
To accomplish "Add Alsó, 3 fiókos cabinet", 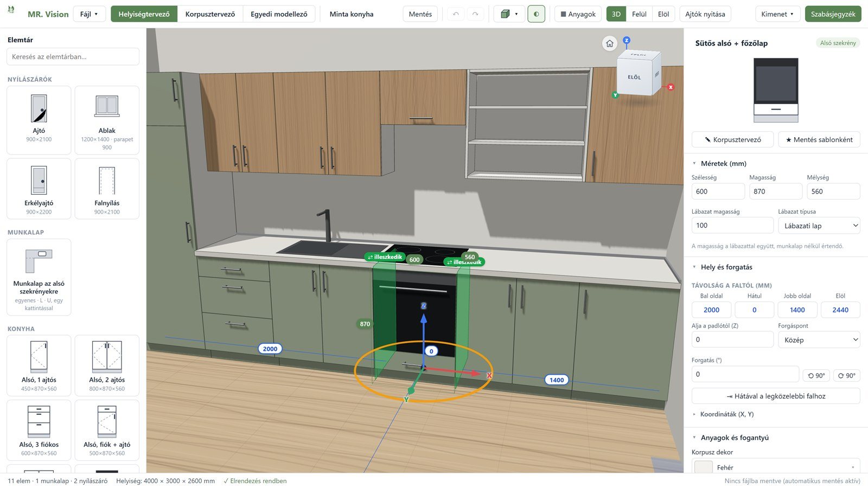I will [39, 430].
